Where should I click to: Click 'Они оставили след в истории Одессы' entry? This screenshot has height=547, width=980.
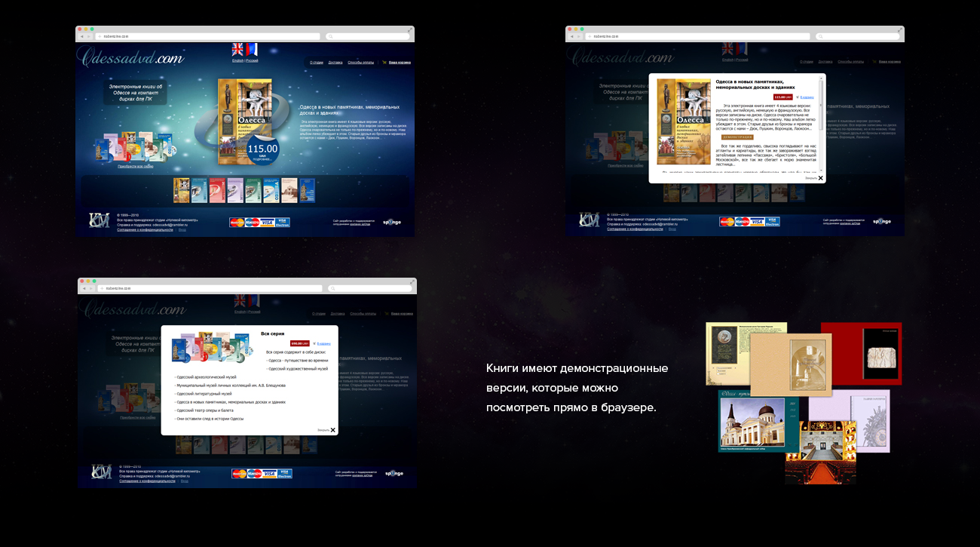click(x=209, y=419)
